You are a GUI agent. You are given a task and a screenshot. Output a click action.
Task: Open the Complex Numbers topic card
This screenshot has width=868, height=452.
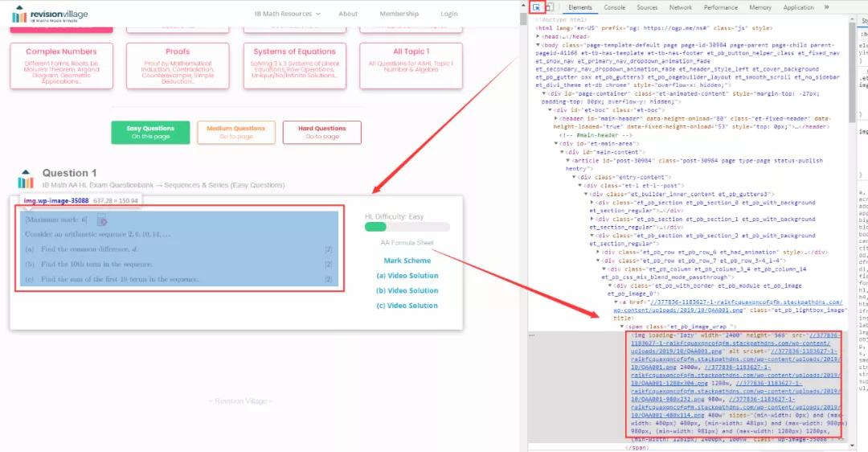coord(61,66)
